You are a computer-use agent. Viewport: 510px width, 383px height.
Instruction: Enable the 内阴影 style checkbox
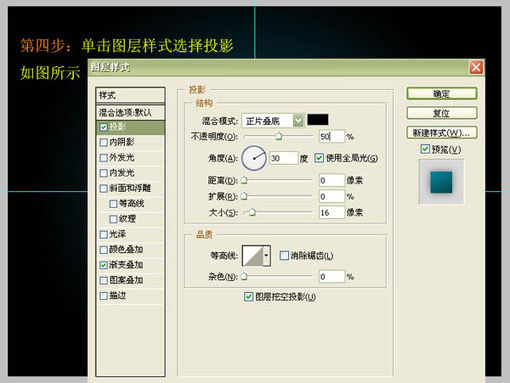tap(104, 142)
